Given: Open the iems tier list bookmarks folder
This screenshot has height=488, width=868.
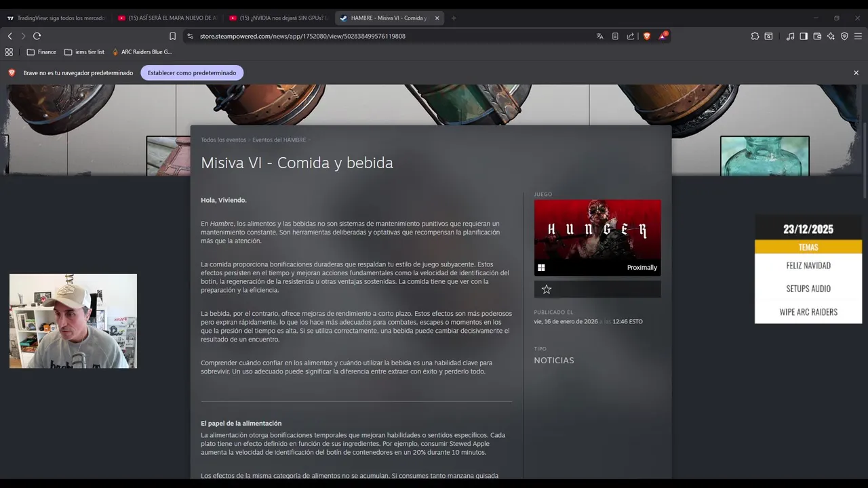Looking at the screenshot, I should tap(84, 52).
